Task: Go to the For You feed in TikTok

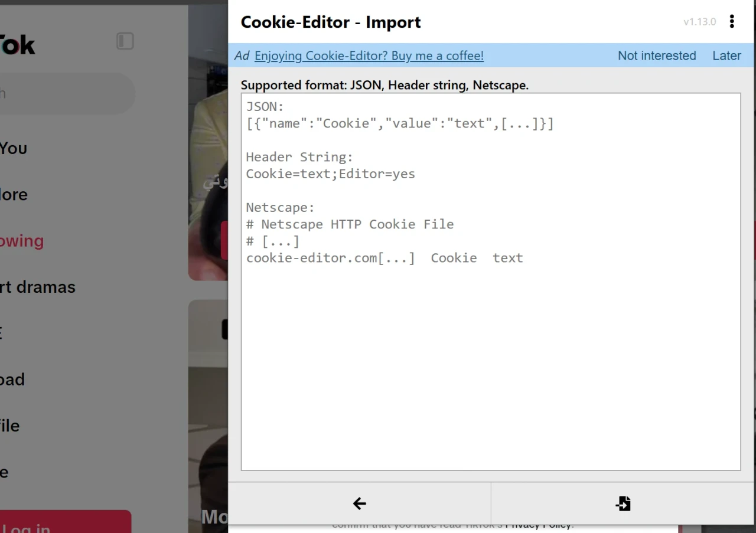Action: (14, 148)
